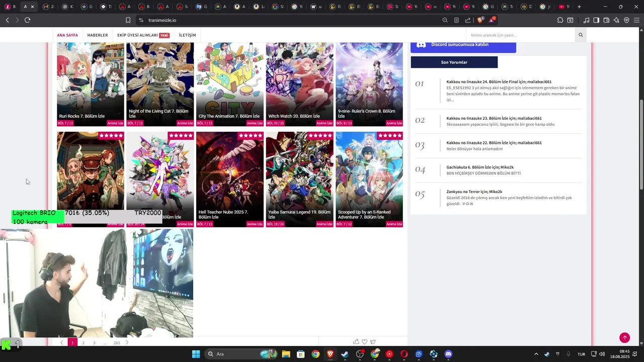Click the share icon in the address bar
This screenshot has width=644, height=362.
(468, 20)
